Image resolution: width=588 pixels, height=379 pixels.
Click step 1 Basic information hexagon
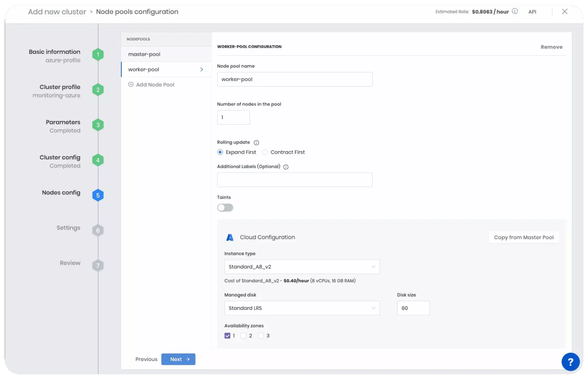[98, 55]
